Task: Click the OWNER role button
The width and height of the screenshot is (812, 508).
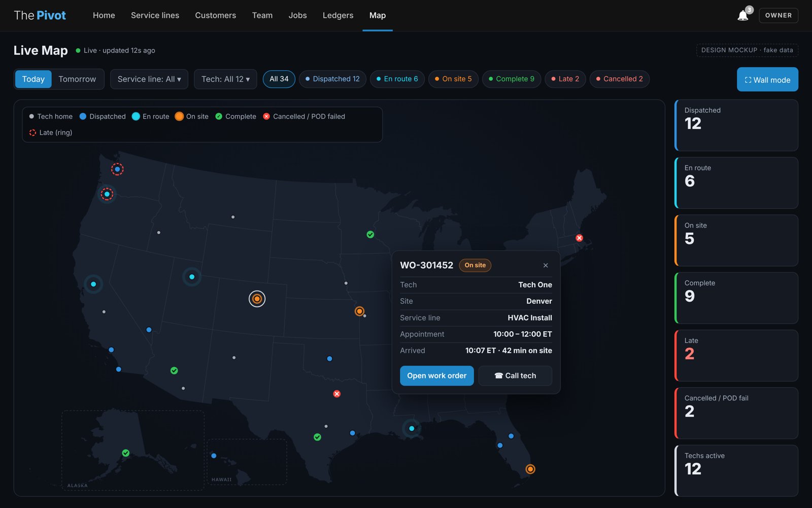Action: (779, 15)
